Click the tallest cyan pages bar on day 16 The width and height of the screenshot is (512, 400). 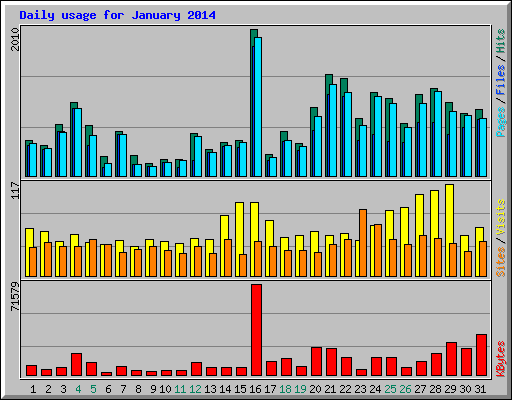(258, 107)
